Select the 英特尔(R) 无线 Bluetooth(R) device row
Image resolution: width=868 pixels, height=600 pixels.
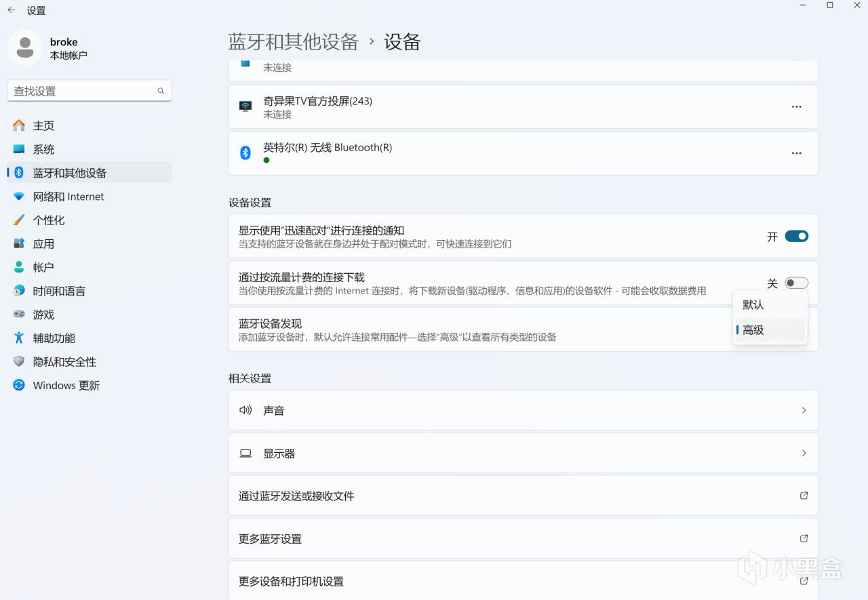point(524,153)
